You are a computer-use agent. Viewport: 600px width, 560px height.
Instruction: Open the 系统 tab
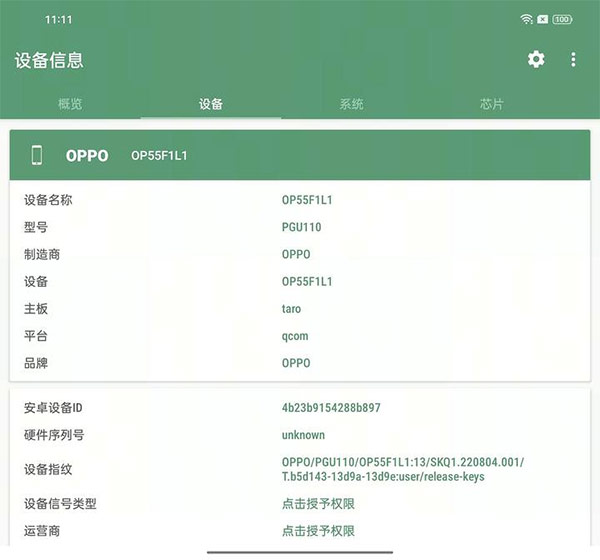[x=351, y=104]
